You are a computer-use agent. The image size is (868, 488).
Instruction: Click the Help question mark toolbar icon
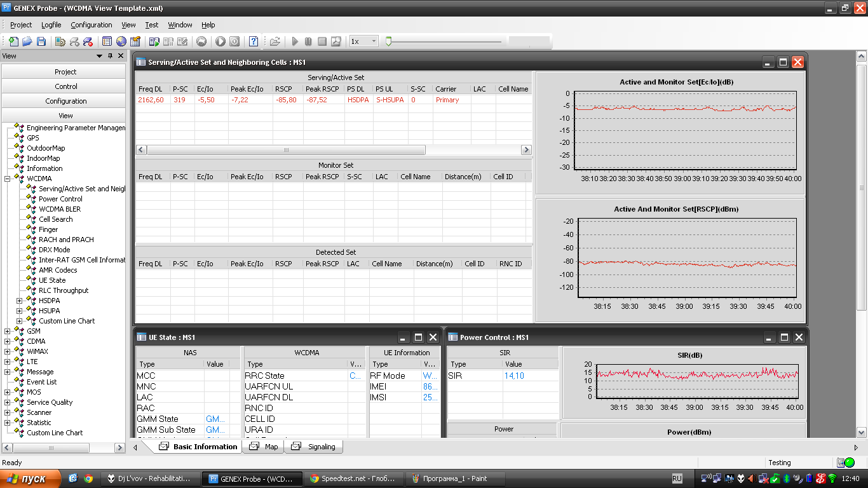[254, 41]
